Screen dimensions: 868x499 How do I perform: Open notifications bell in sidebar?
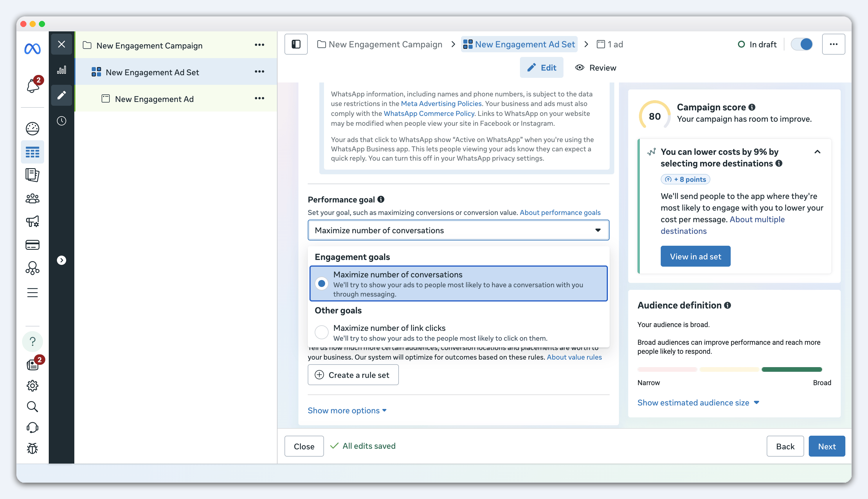[33, 85]
